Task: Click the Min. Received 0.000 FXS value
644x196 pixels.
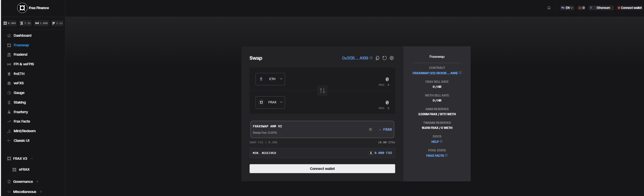Action: tap(383, 153)
